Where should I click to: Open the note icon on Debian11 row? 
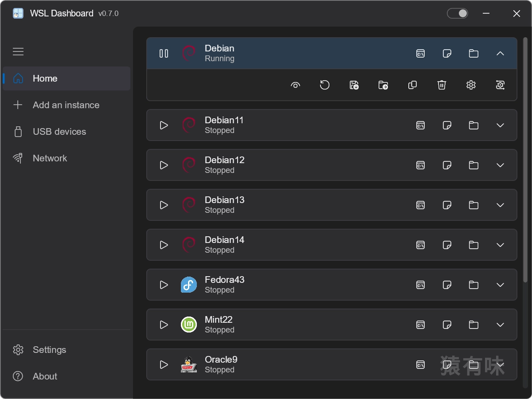pyautogui.click(x=447, y=125)
